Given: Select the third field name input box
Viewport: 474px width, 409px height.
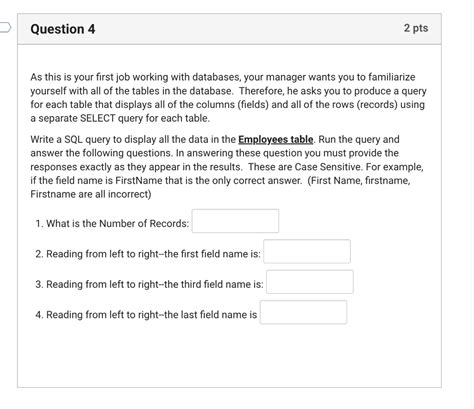Looking at the screenshot, I should tap(310, 282).
